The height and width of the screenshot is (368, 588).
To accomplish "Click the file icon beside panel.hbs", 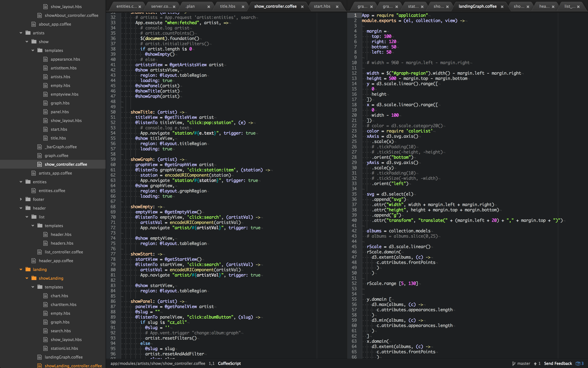I will [45, 112].
